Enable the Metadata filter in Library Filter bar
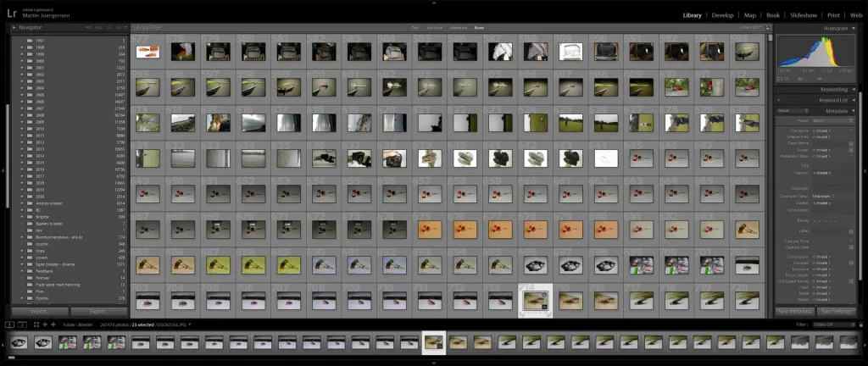This screenshot has height=366, width=868. pos(458,28)
